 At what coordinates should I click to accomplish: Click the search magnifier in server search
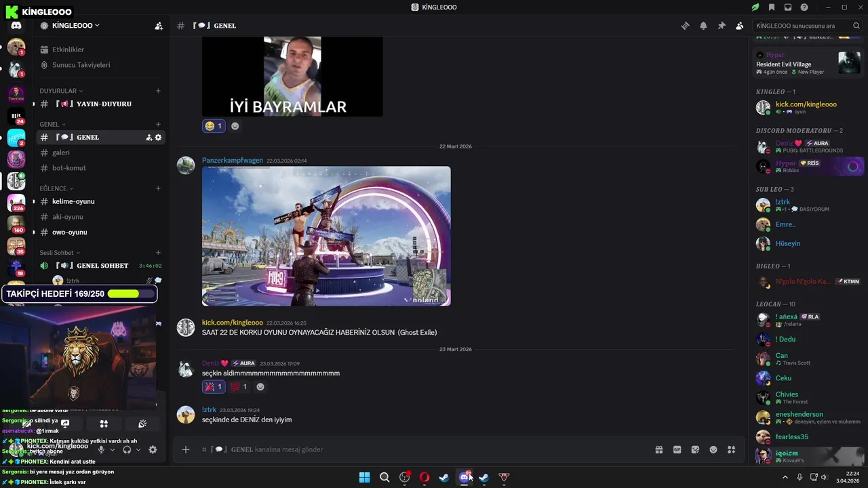pos(856,26)
